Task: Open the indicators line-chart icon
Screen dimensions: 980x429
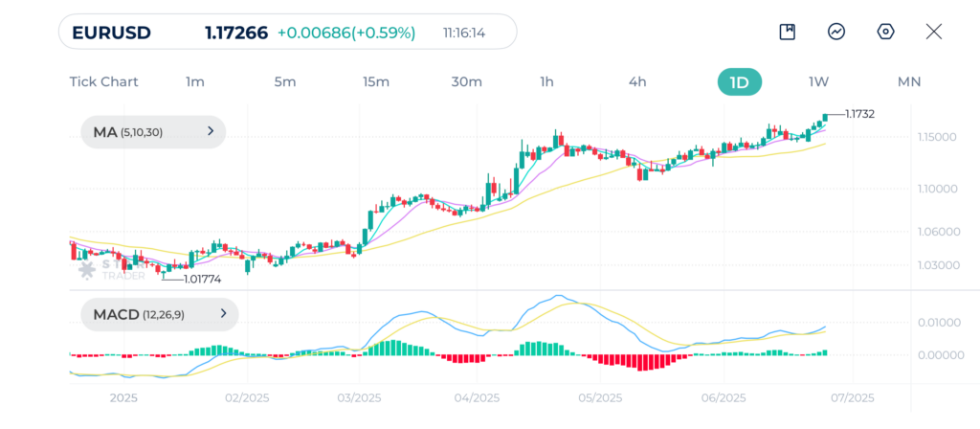Action: 836,32
